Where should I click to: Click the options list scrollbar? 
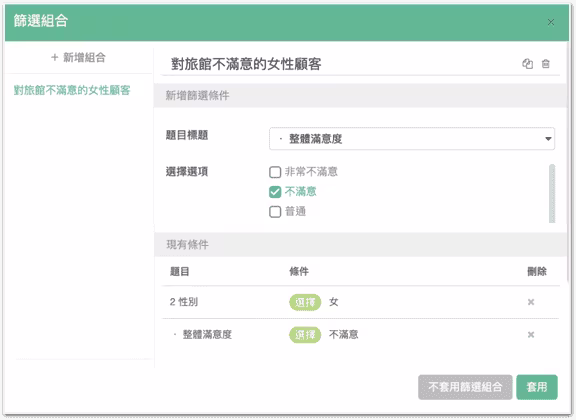click(552, 193)
